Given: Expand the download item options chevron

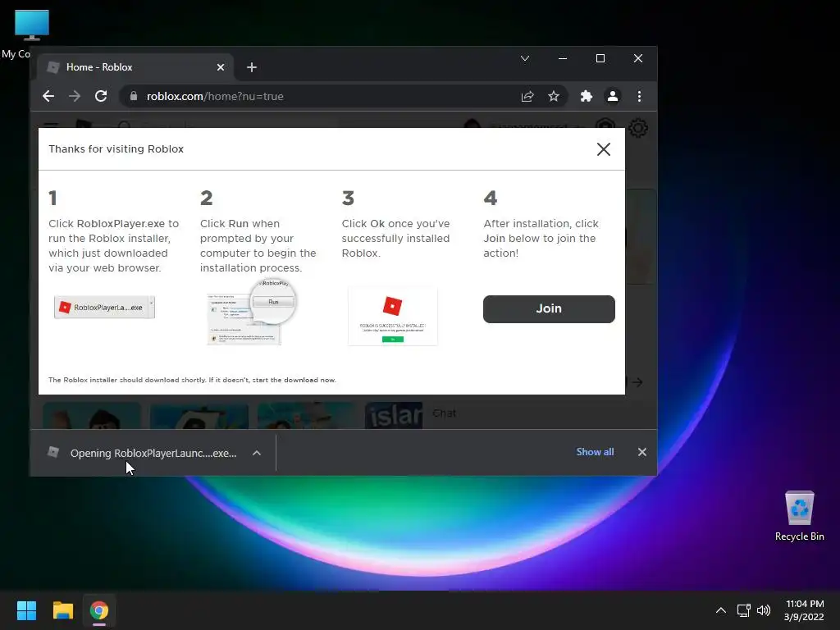Looking at the screenshot, I should [x=257, y=453].
